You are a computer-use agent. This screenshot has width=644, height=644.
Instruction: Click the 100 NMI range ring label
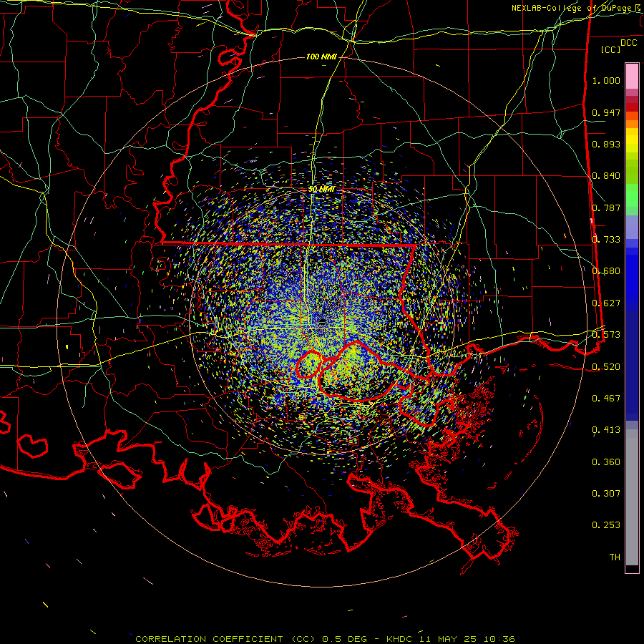(321, 57)
